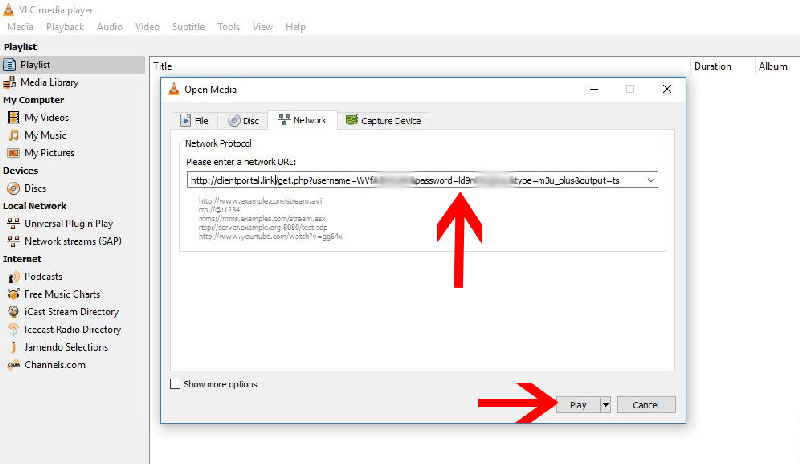Click the Cancel button
800x464 pixels.
click(646, 405)
